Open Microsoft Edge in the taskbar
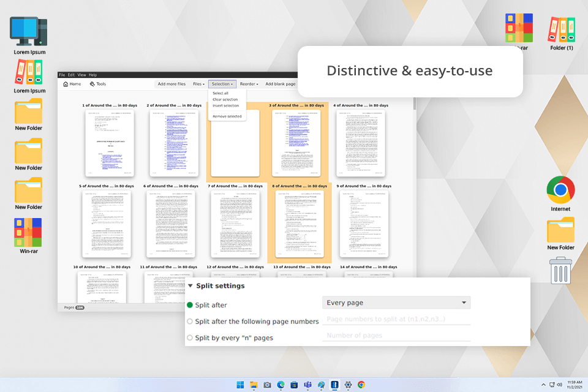The height and width of the screenshot is (392, 588). coord(281,385)
